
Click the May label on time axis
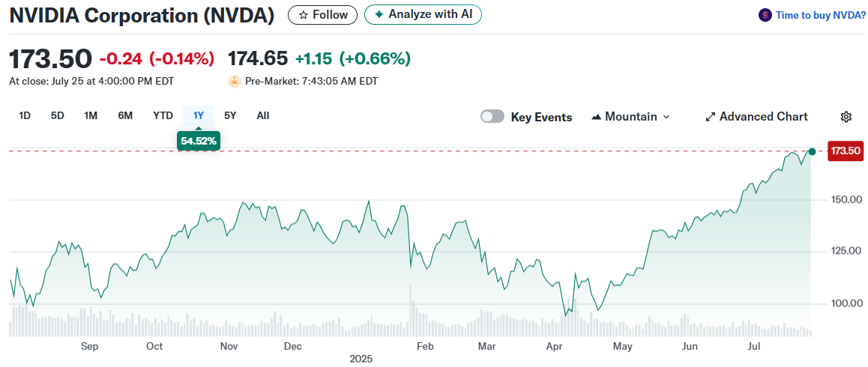(623, 347)
